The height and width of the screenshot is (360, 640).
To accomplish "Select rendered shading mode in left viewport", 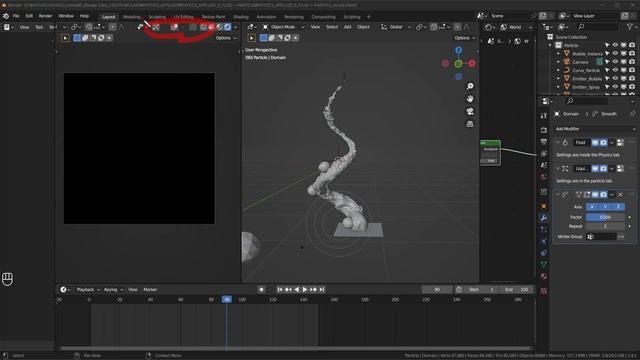I will pyautogui.click(x=227, y=27).
